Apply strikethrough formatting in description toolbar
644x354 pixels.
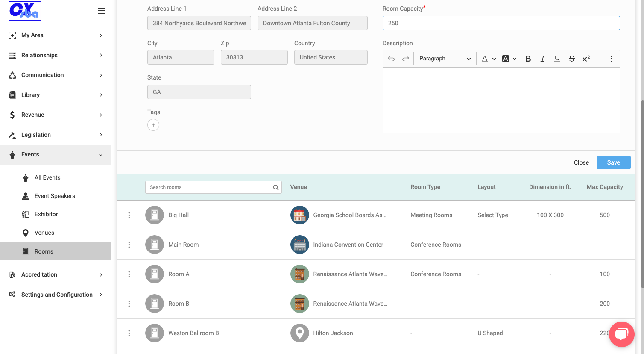coord(571,59)
